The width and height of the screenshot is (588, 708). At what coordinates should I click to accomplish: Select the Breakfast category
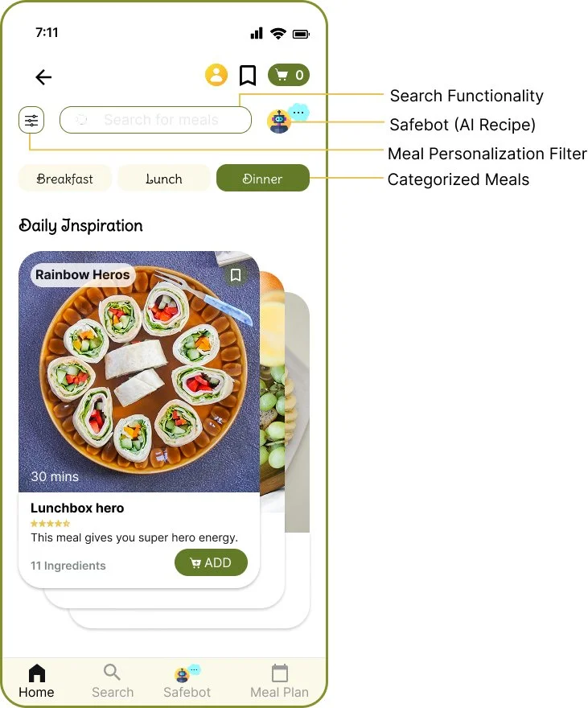64,178
